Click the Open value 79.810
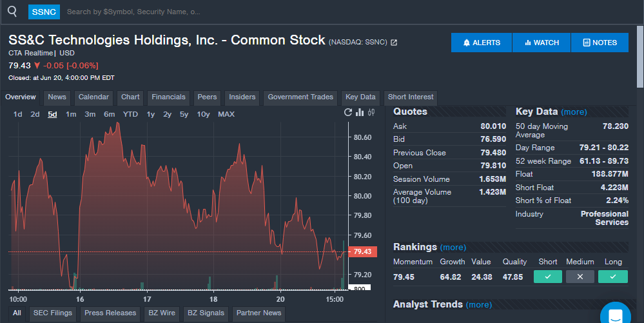The width and height of the screenshot is (644, 323). [493, 166]
